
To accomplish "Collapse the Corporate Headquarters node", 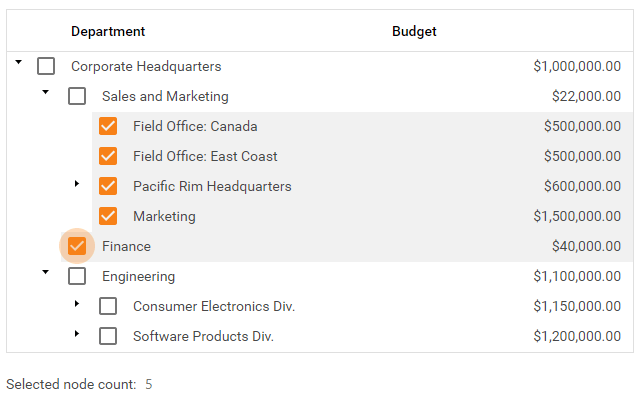I will pos(19,63).
